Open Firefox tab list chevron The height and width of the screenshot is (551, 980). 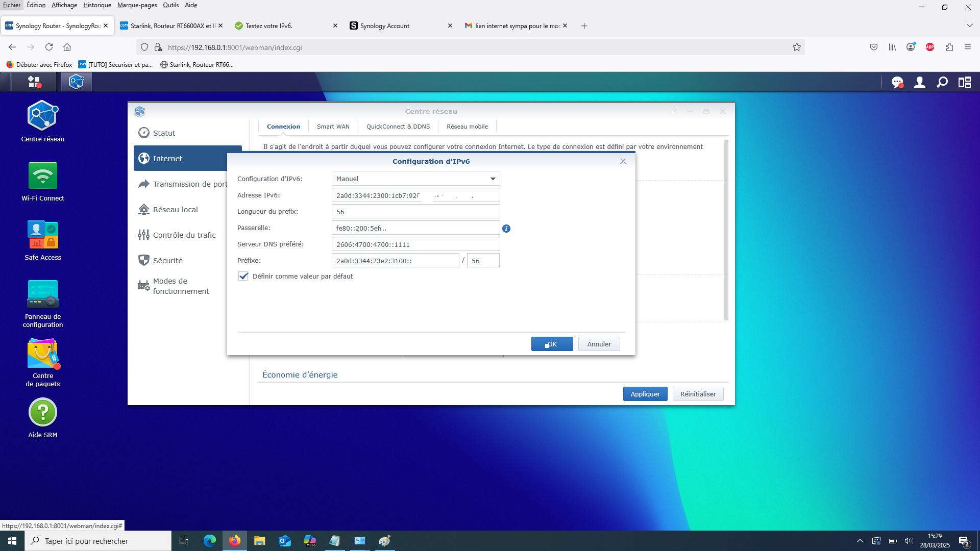pyautogui.click(x=969, y=26)
